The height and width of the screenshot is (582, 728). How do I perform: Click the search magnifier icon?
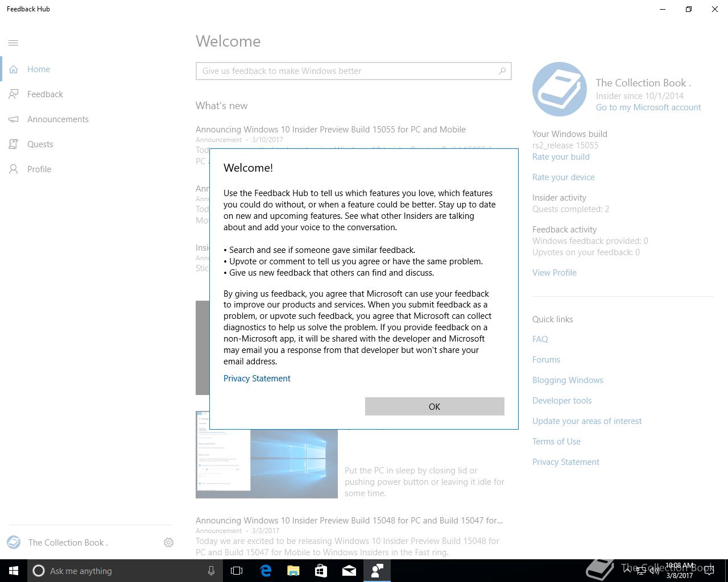click(502, 71)
